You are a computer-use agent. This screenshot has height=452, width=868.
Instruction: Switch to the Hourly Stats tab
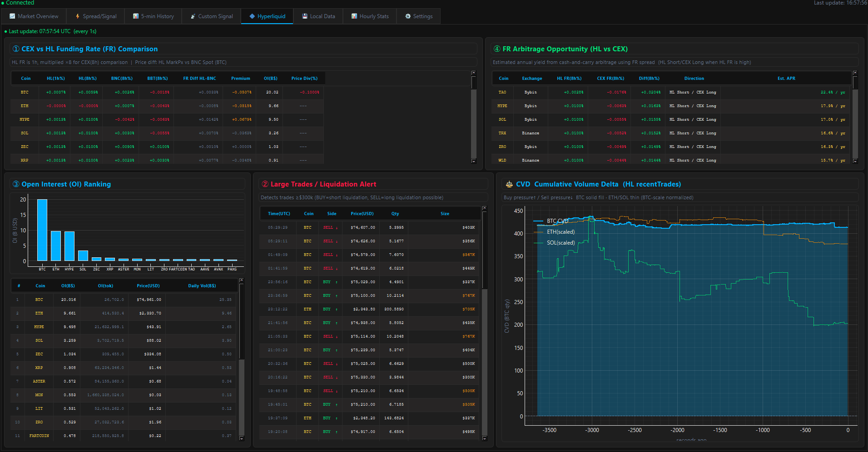pyautogui.click(x=370, y=16)
